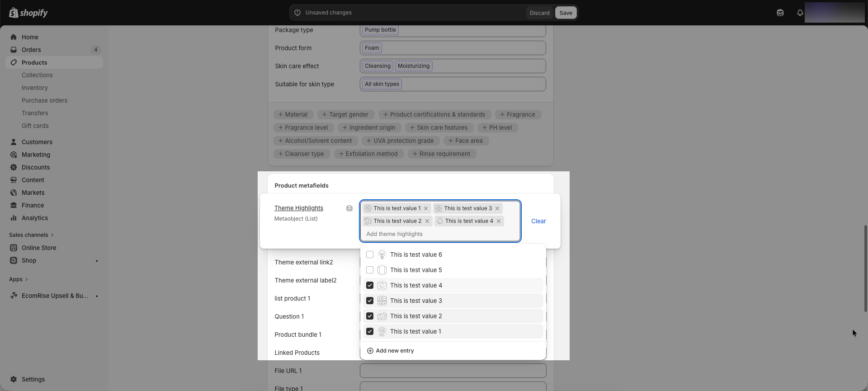The image size is (868, 391).
Task: Check the 'This is test value 6' checkbox
Action: click(x=370, y=255)
